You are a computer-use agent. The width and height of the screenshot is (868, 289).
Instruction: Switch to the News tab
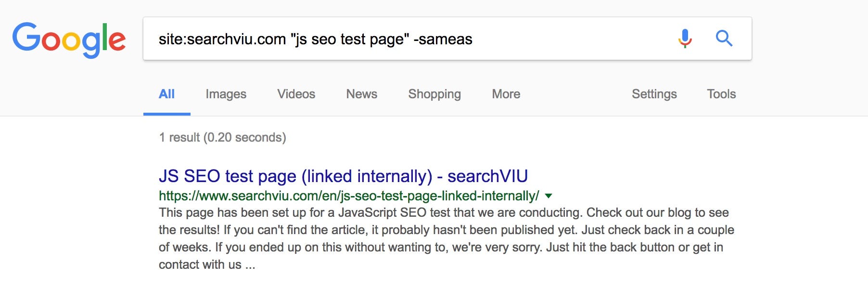click(361, 94)
